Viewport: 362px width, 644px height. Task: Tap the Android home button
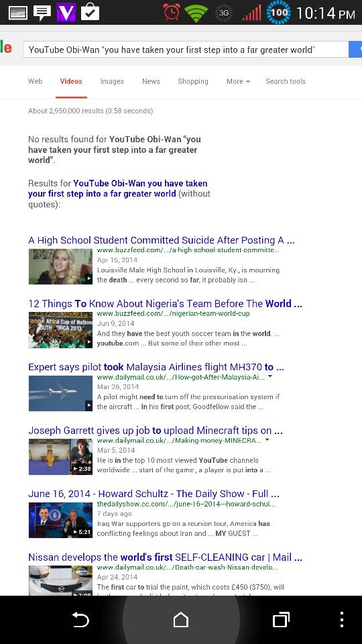coord(180,619)
